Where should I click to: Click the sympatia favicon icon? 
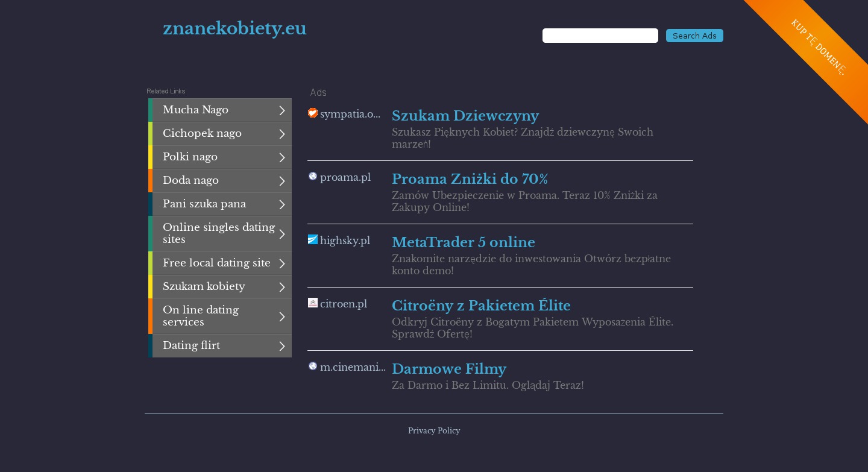[312, 113]
